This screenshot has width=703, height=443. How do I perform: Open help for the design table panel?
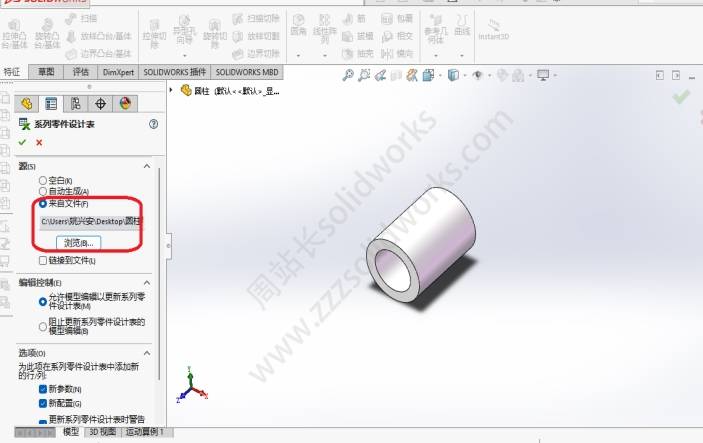click(153, 124)
